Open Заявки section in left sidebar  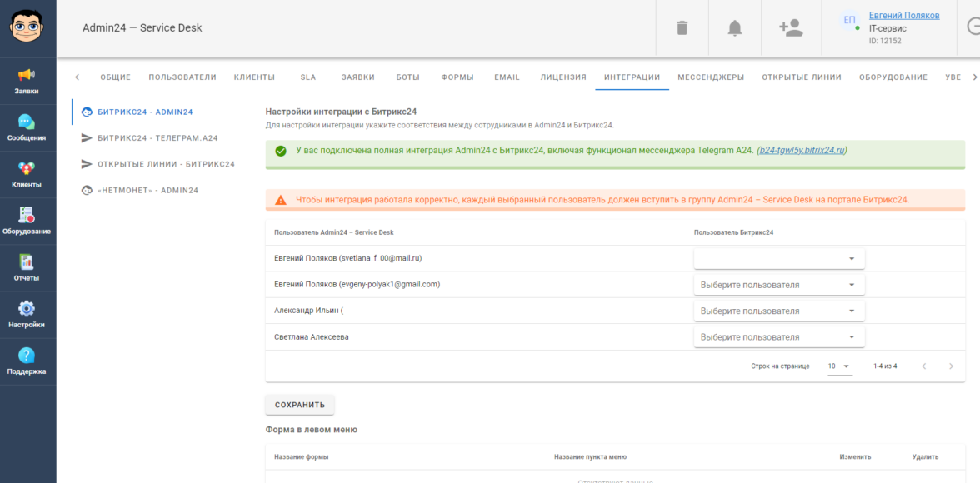click(27, 81)
